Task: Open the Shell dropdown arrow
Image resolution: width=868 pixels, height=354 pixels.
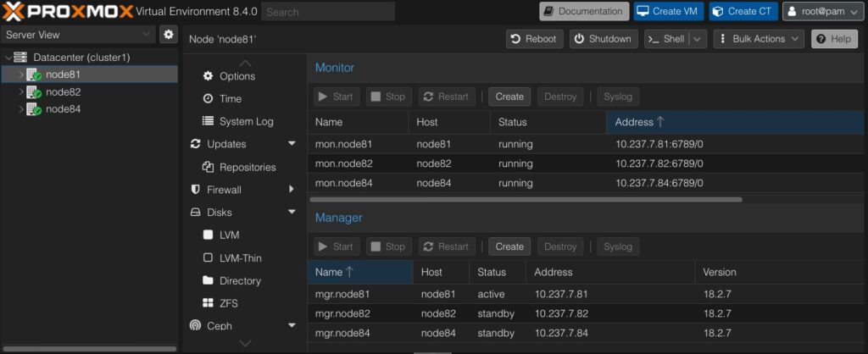Action: 698,39
